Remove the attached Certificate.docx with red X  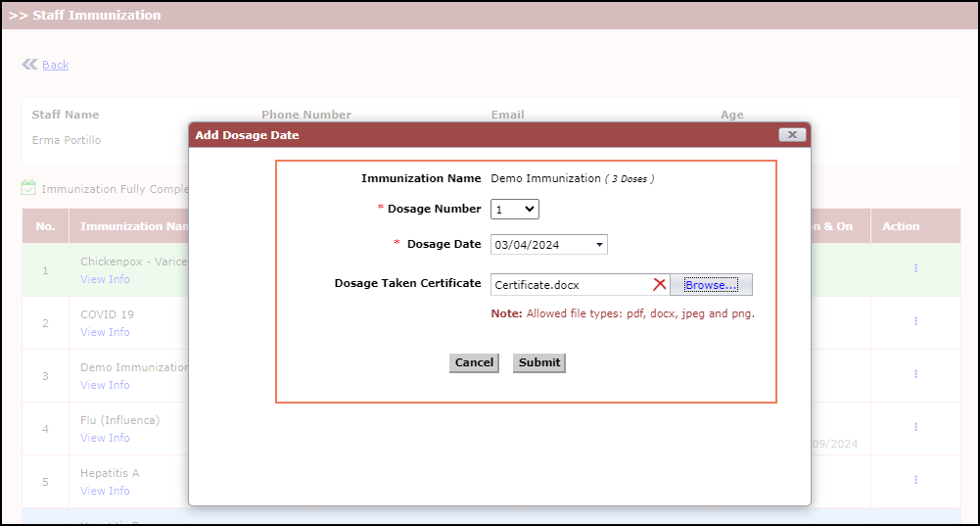click(x=660, y=285)
